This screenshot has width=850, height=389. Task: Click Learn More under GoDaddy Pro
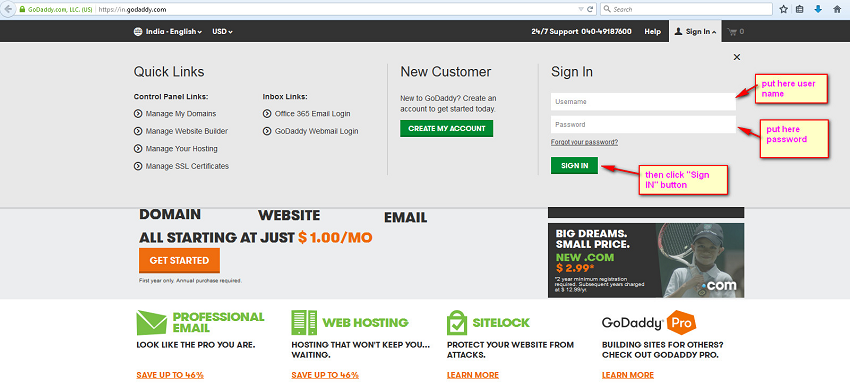[628, 375]
